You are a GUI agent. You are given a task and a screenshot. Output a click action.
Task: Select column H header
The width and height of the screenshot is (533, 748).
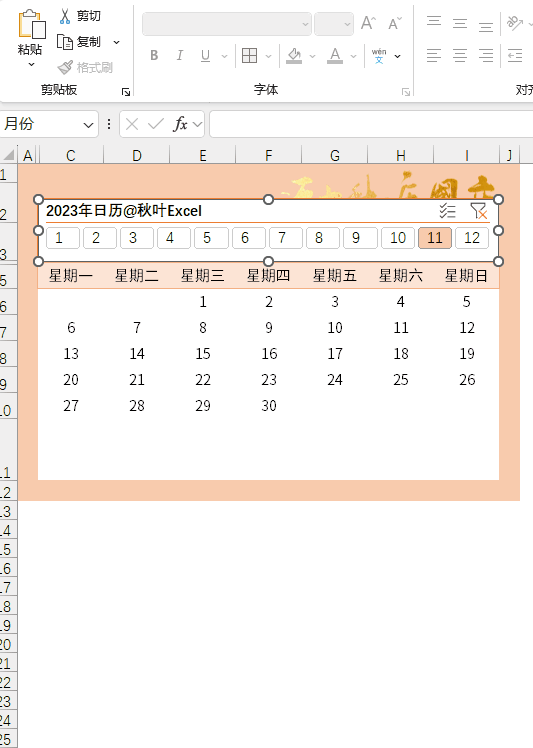(x=401, y=156)
